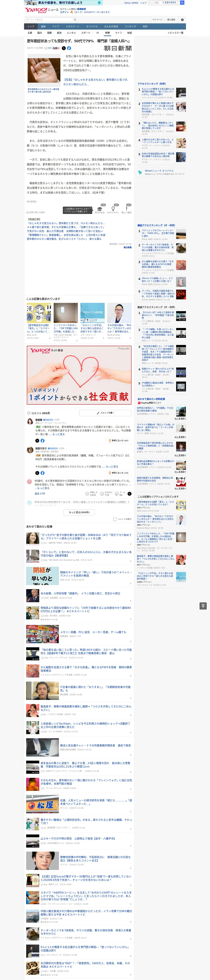
Task: Share 齋藤薫's comment on X
Action: (37, 441)
